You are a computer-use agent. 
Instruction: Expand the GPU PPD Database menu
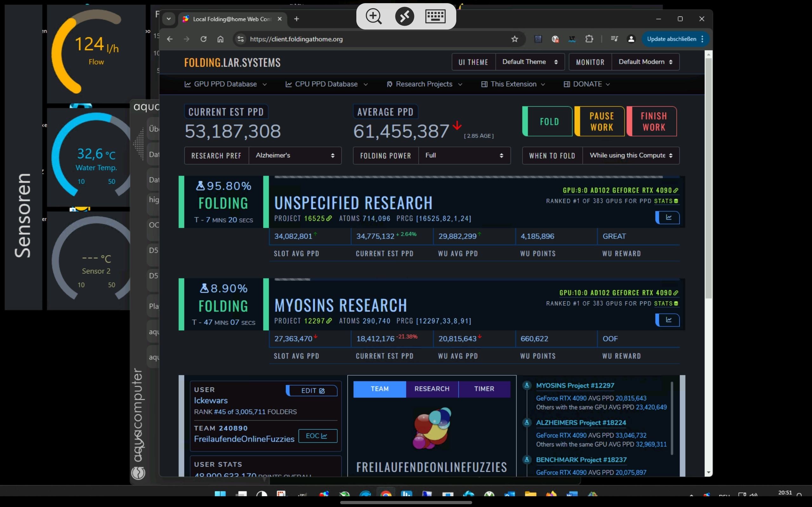pyautogui.click(x=225, y=84)
